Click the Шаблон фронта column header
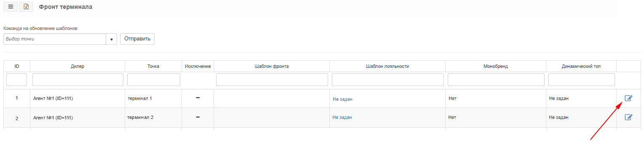The image size is (644, 156). pyautogui.click(x=272, y=66)
